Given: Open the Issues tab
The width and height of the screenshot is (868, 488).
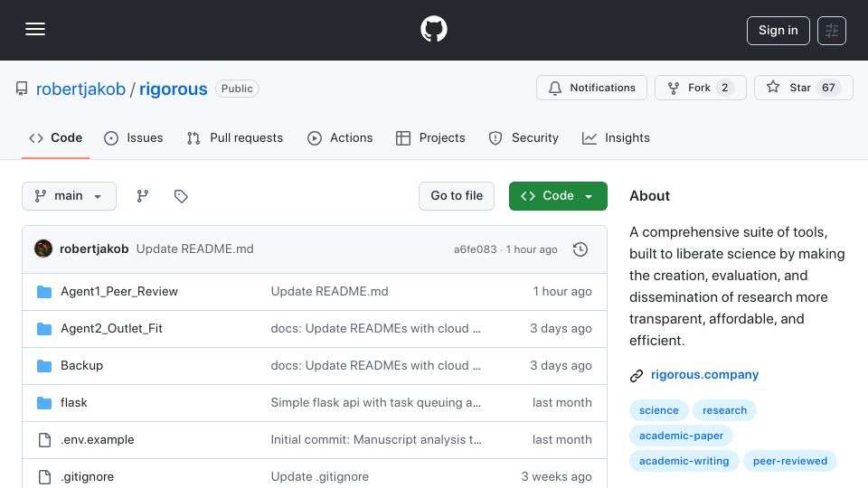Looking at the screenshot, I should coord(134,137).
